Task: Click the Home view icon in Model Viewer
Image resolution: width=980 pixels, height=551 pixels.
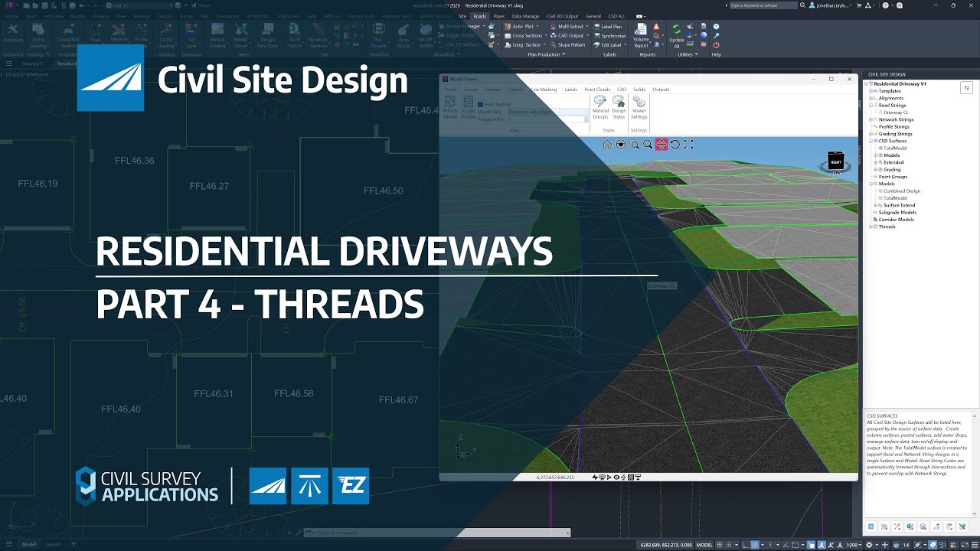Action: point(607,145)
